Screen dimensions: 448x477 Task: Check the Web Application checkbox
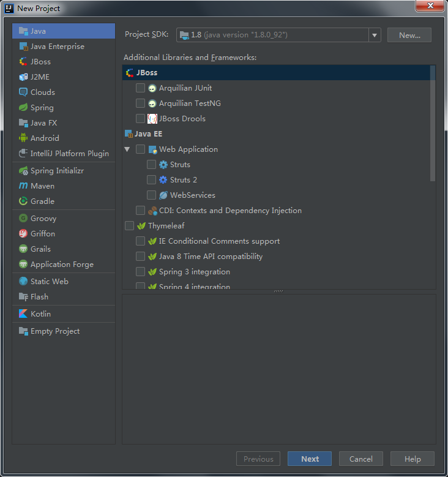pos(140,149)
